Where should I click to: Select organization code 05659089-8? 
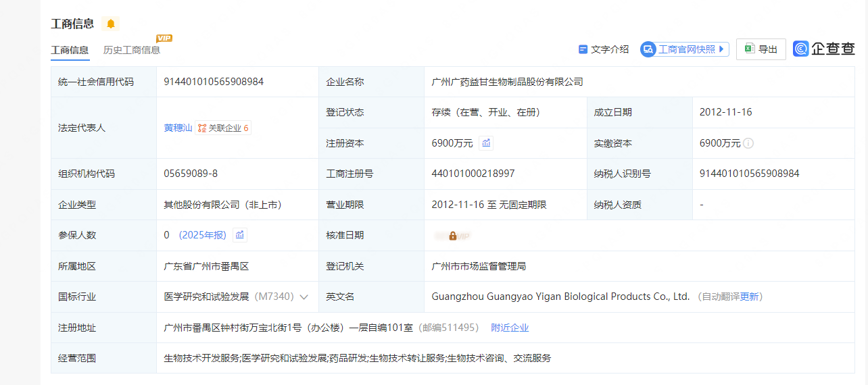pyautogui.click(x=191, y=174)
